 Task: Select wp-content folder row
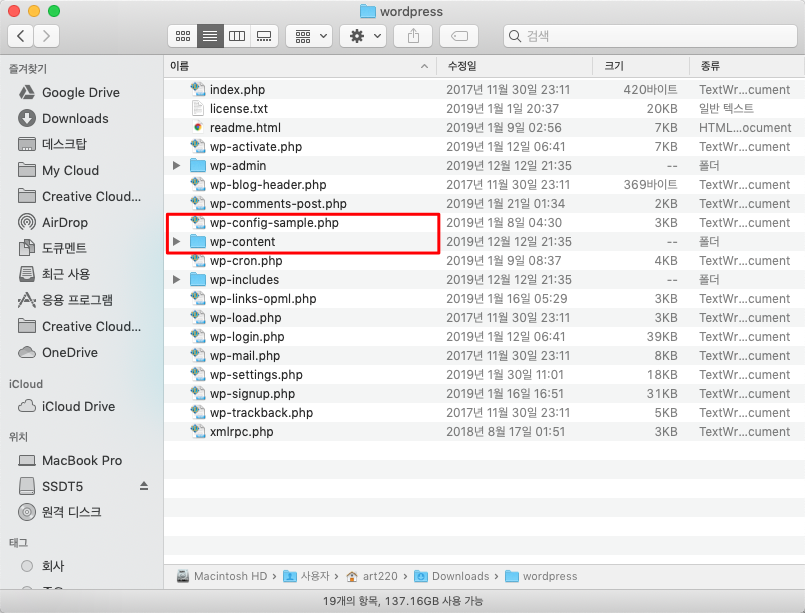point(484,242)
